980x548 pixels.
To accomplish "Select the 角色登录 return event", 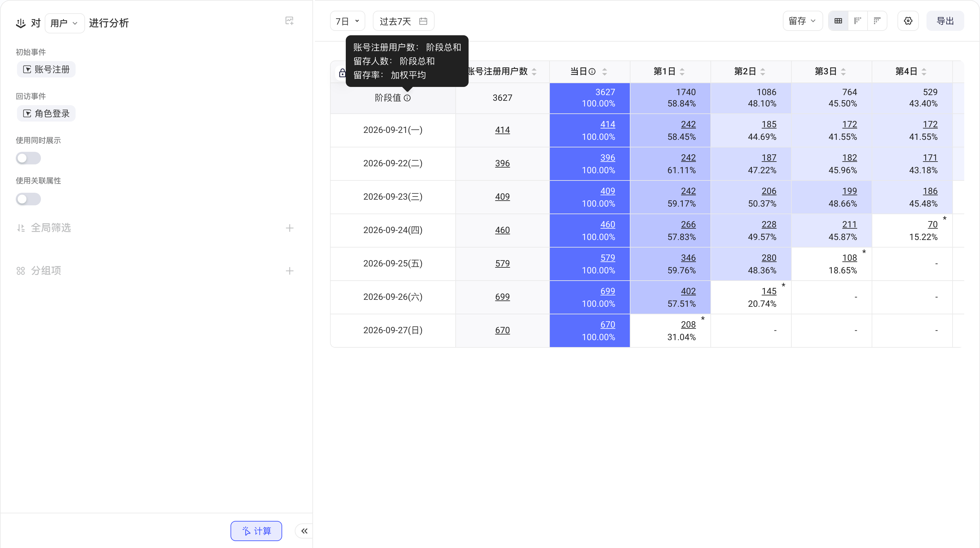I will (x=46, y=113).
